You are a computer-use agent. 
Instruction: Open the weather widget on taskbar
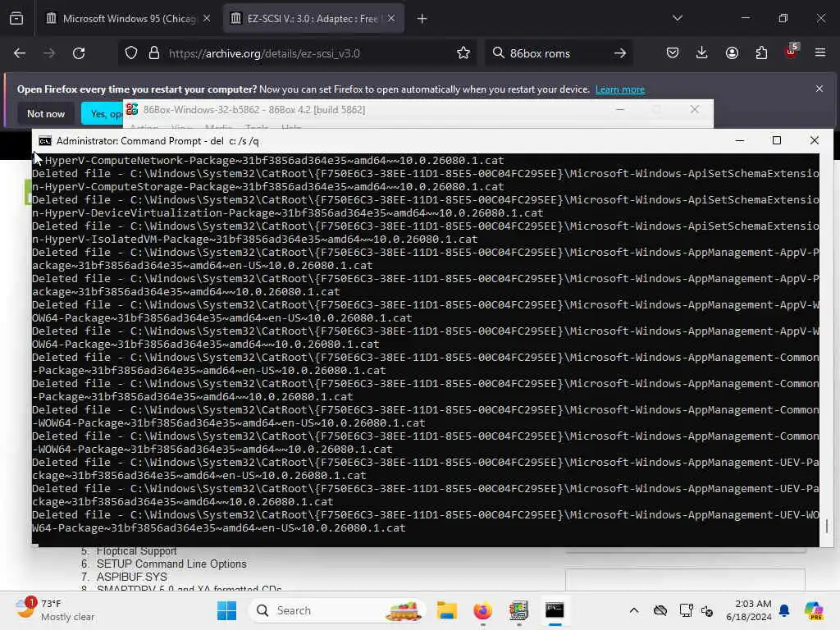pos(53,610)
